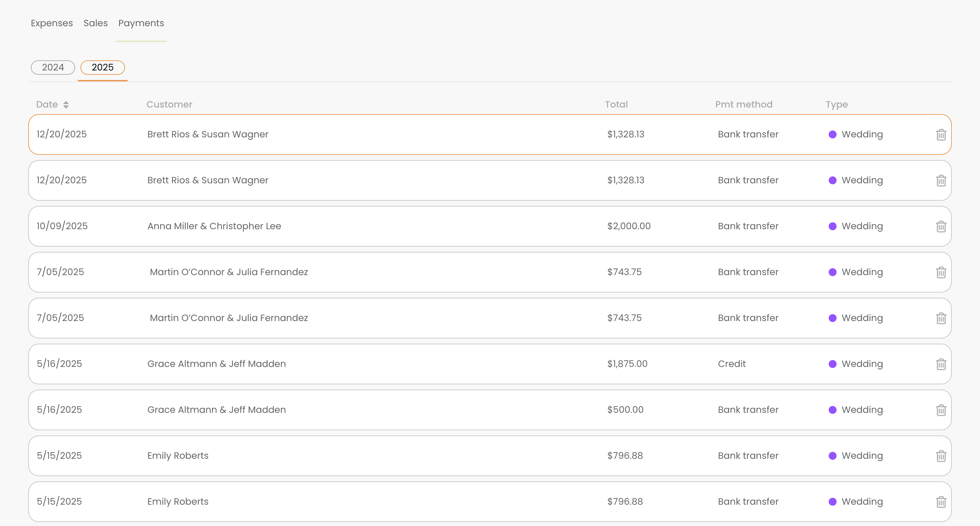Switch to the Sales tab
This screenshot has height=526, width=980.
[x=96, y=23]
